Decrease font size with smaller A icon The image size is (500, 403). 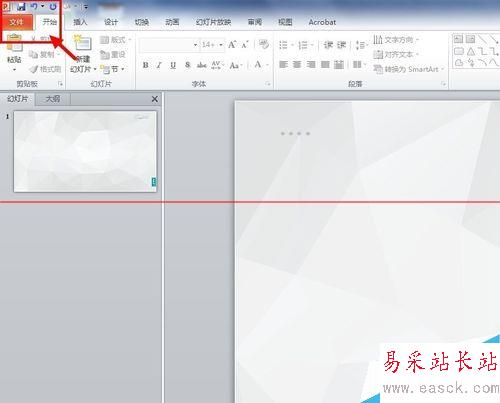point(245,45)
